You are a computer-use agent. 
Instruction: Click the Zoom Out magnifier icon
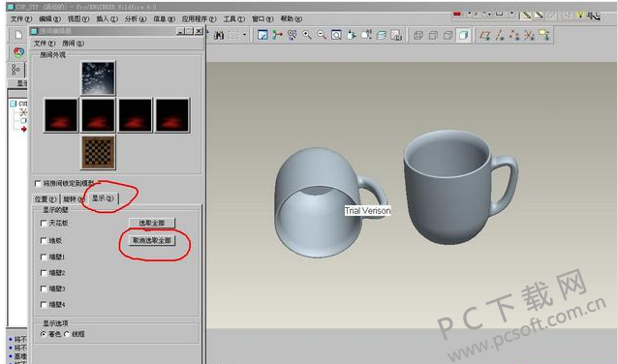322,35
